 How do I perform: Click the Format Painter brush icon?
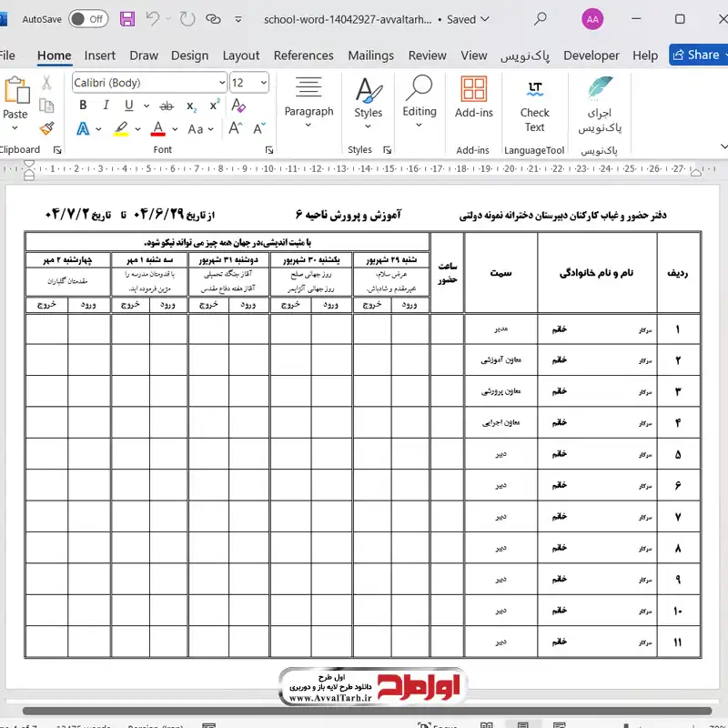(x=46, y=128)
